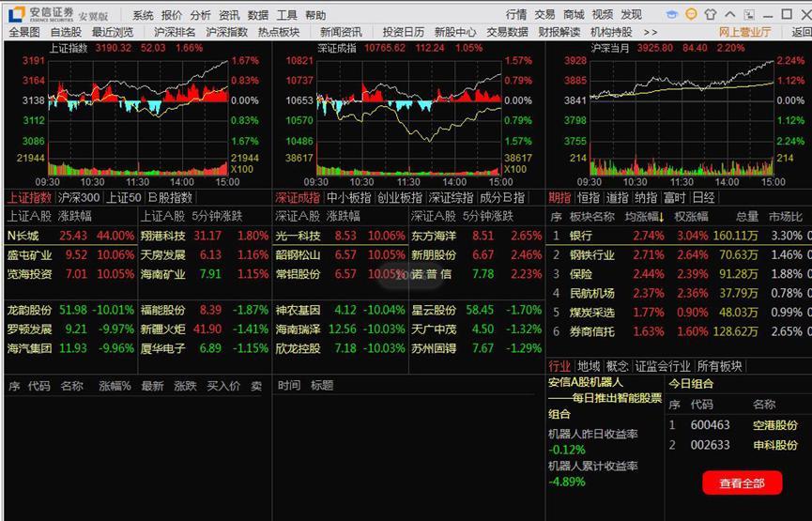This screenshot has height=521, width=812.
Task: Minimize the securities application window
Action: coord(768,16)
